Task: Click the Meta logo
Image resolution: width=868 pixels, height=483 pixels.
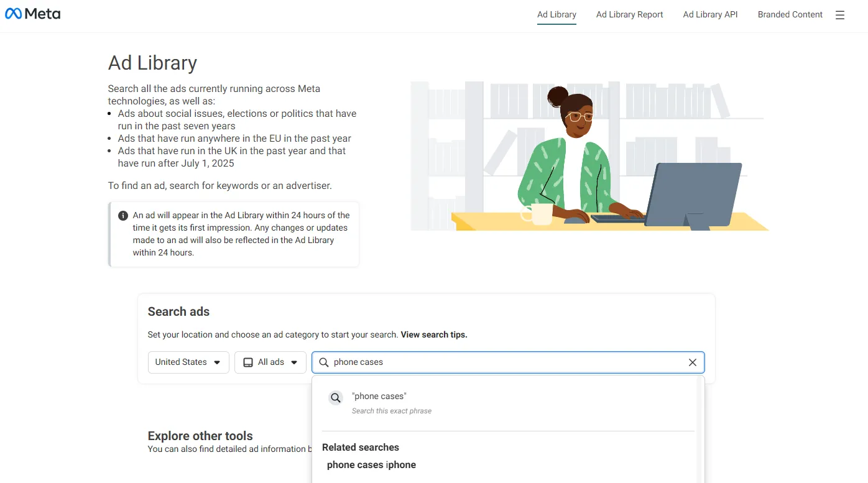Action: point(32,14)
